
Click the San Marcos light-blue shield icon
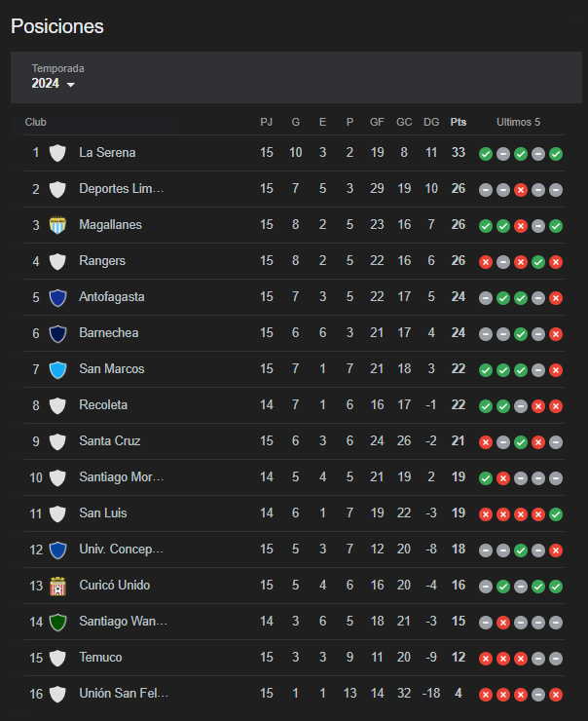(57, 369)
